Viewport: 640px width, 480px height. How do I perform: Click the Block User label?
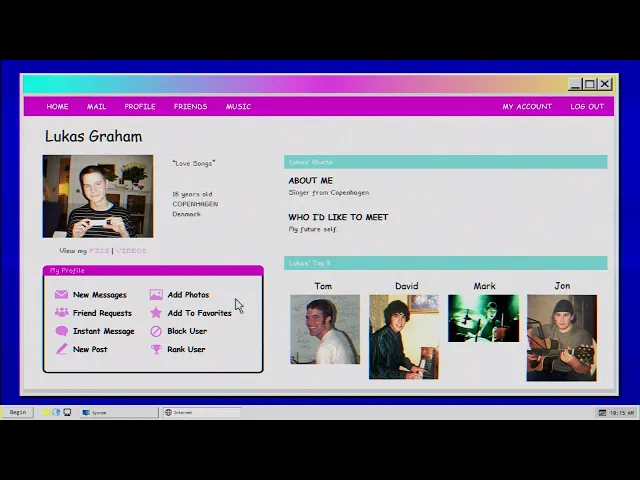pyautogui.click(x=187, y=331)
